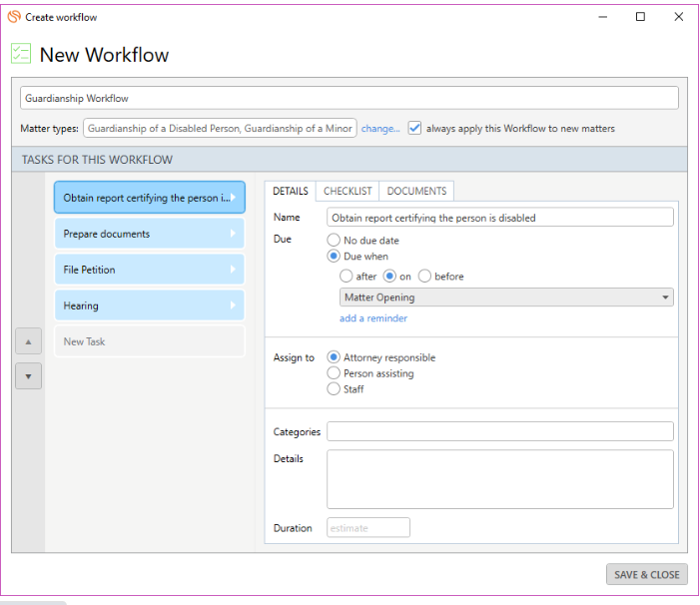Select the 'Due when' radio option
700x605 pixels.
coord(334,257)
